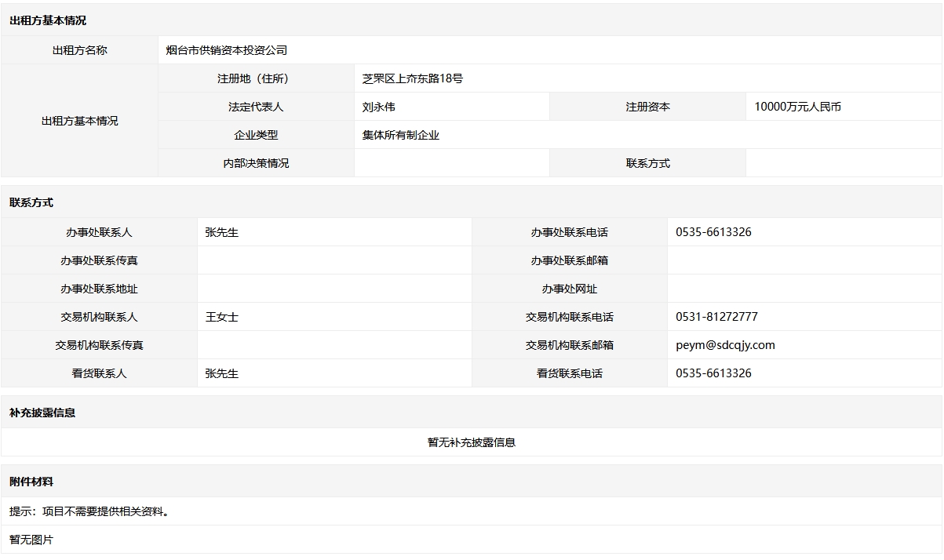The height and width of the screenshot is (560, 944).
Task: Click the 暂无图片 placeholder text
Action: coord(31,540)
